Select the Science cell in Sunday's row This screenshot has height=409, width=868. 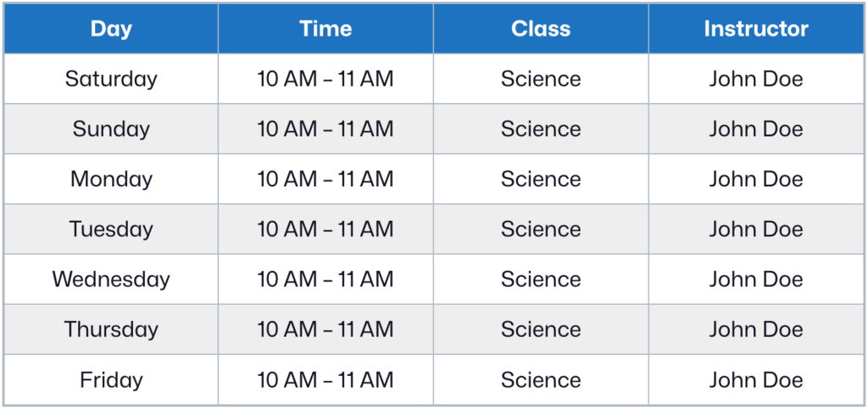541,129
